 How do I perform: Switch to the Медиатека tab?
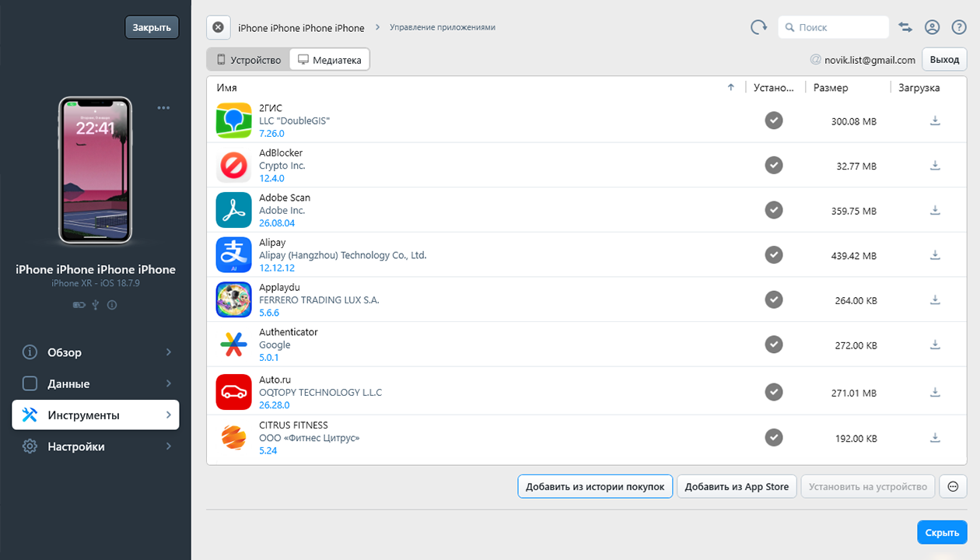click(330, 60)
